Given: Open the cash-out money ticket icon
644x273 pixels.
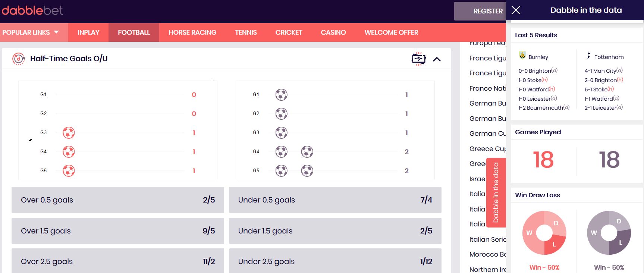Looking at the screenshot, I should pyautogui.click(x=418, y=59).
